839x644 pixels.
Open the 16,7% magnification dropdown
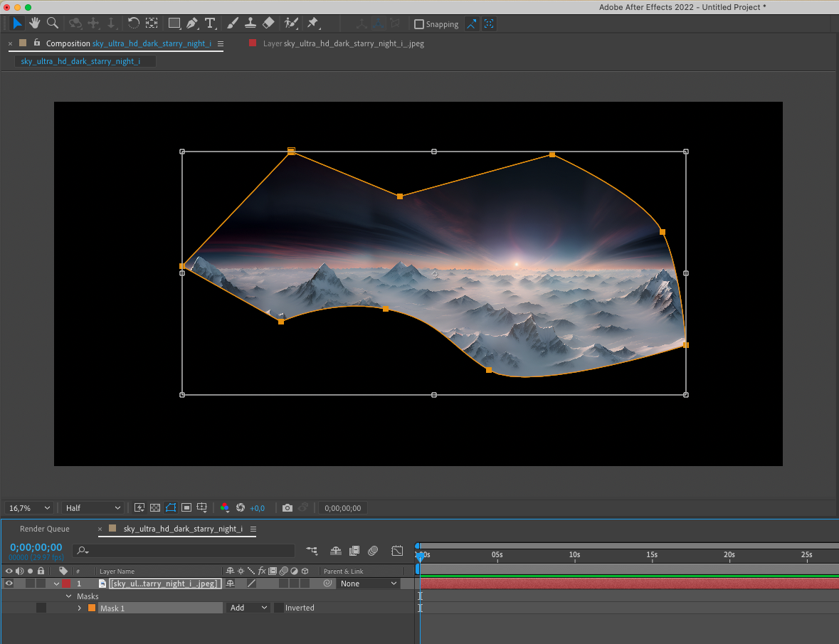(29, 508)
